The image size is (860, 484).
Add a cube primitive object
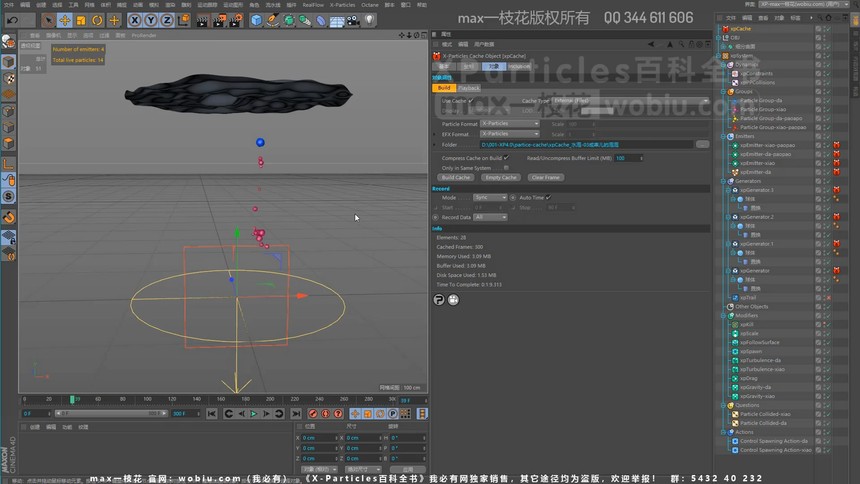[256, 21]
